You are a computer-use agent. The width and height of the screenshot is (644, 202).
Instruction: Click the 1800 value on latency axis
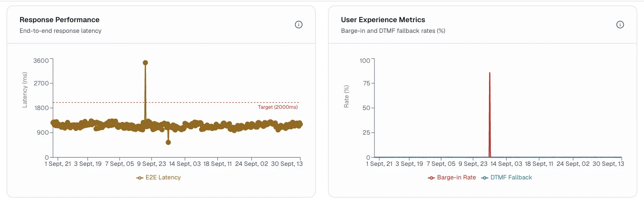42,108
